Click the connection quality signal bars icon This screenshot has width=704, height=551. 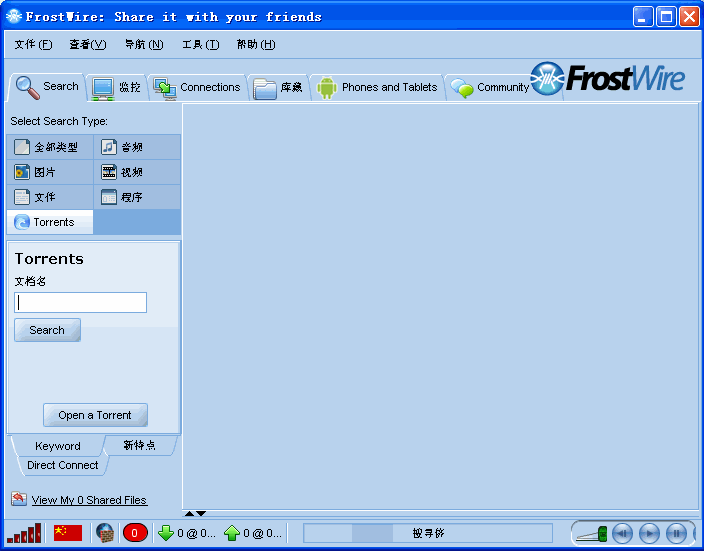coord(24,533)
